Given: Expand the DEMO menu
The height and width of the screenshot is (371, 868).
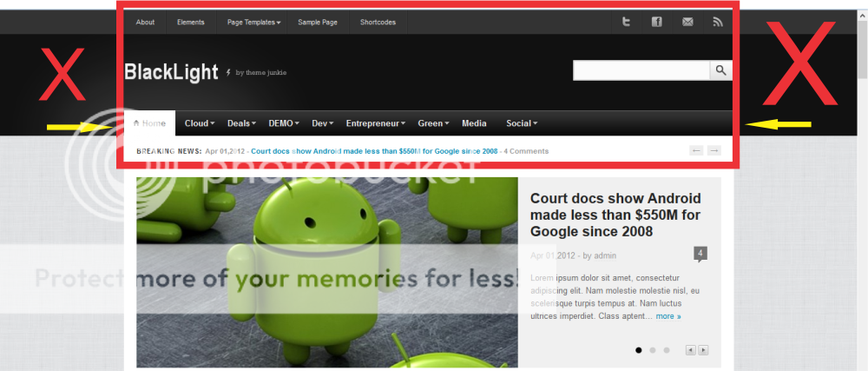Looking at the screenshot, I should coord(284,123).
